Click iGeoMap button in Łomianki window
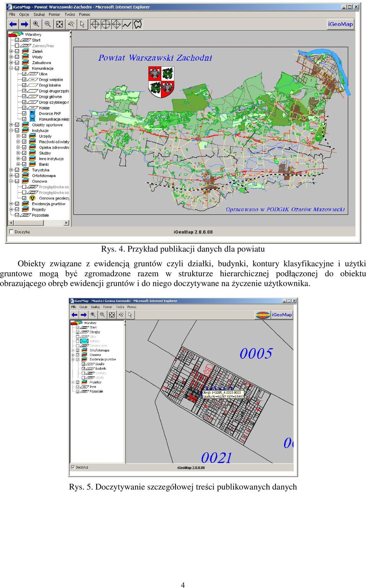 coord(282,315)
